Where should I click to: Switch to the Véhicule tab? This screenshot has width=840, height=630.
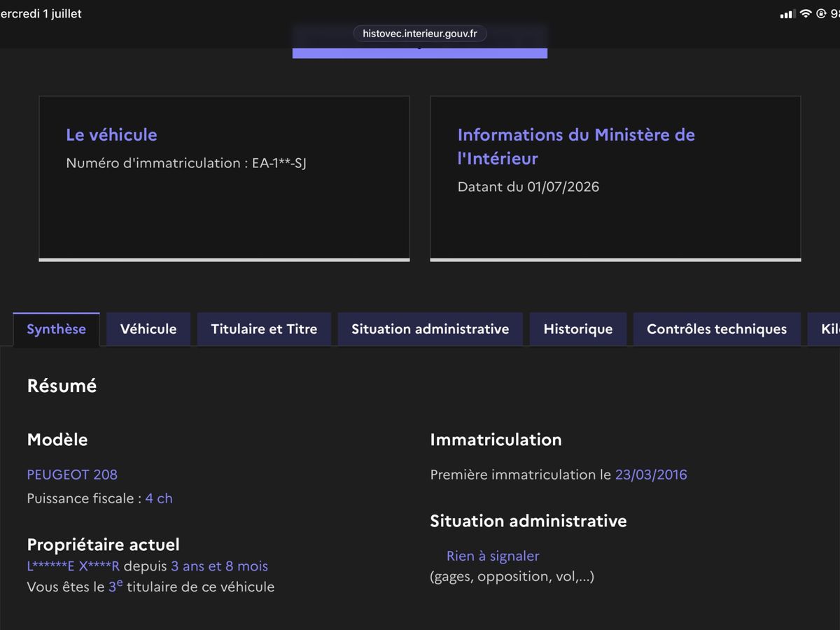[x=148, y=329]
